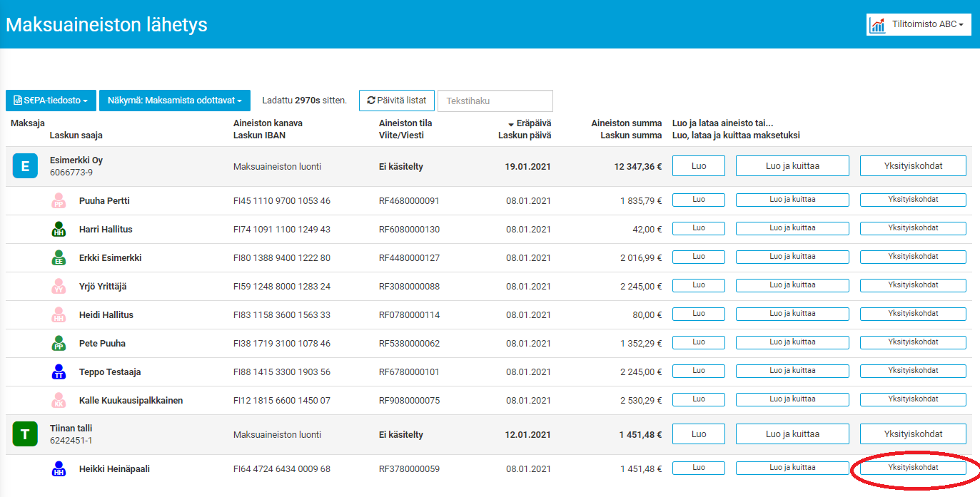
Task: Click Luo ja kuittaa for Erkki Esimerkki
Action: tap(792, 257)
